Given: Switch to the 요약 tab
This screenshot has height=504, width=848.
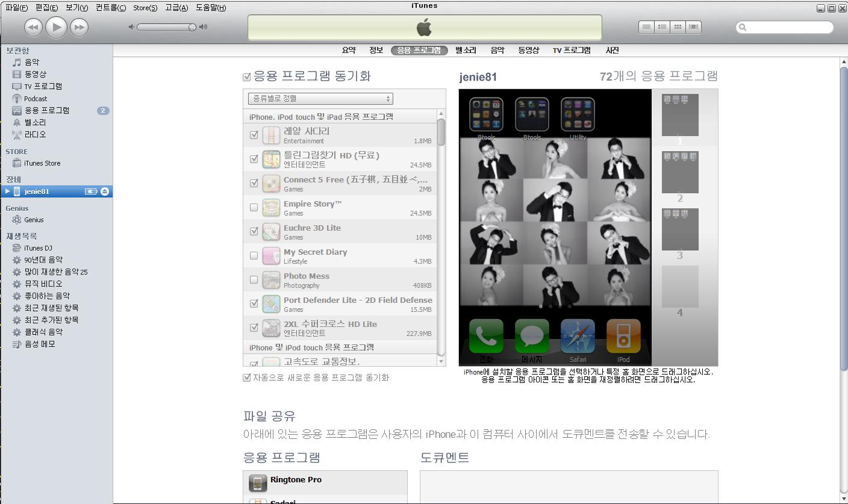Looking at the screenshot, I should point(349,51).
